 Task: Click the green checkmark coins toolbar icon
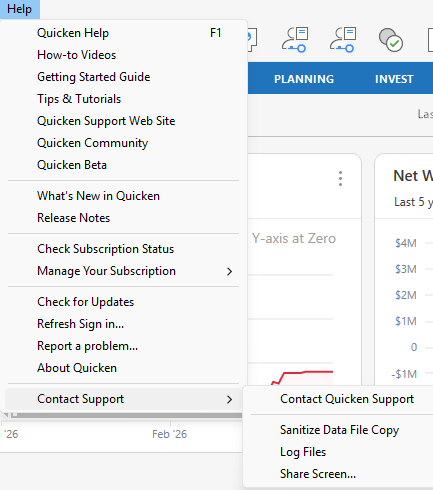(x=391, y=40)
